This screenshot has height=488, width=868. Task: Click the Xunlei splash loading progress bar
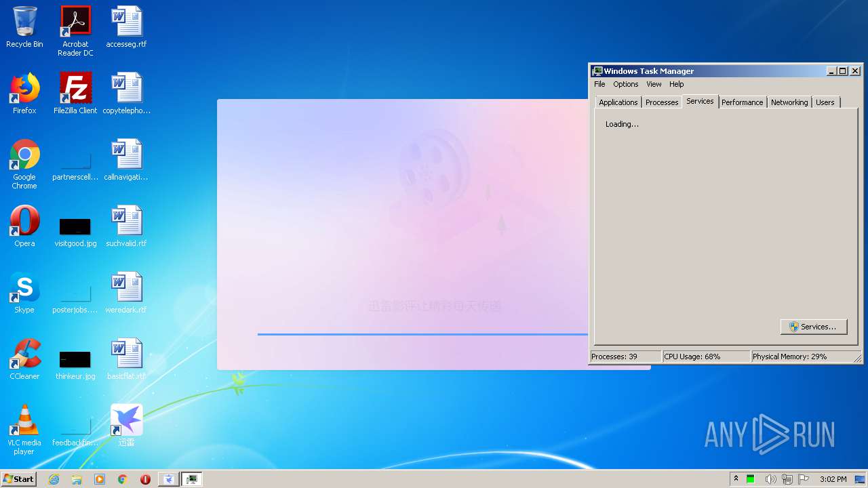(x=422, y=334)
